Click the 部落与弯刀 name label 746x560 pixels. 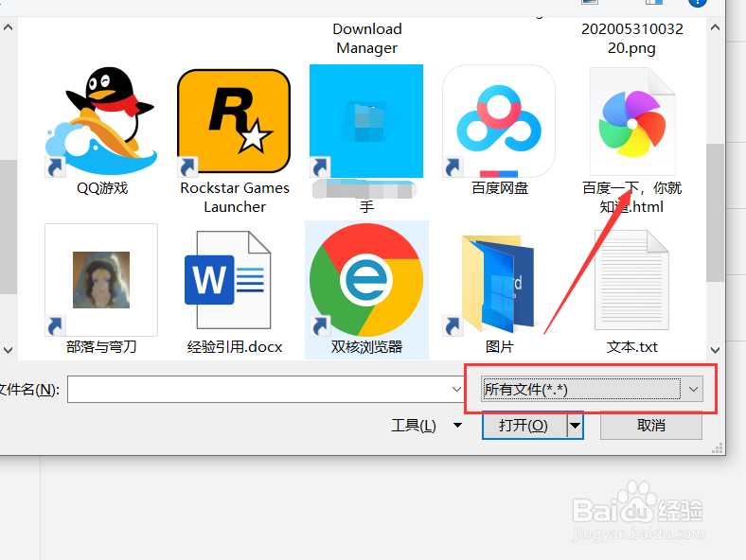point(101,347)
